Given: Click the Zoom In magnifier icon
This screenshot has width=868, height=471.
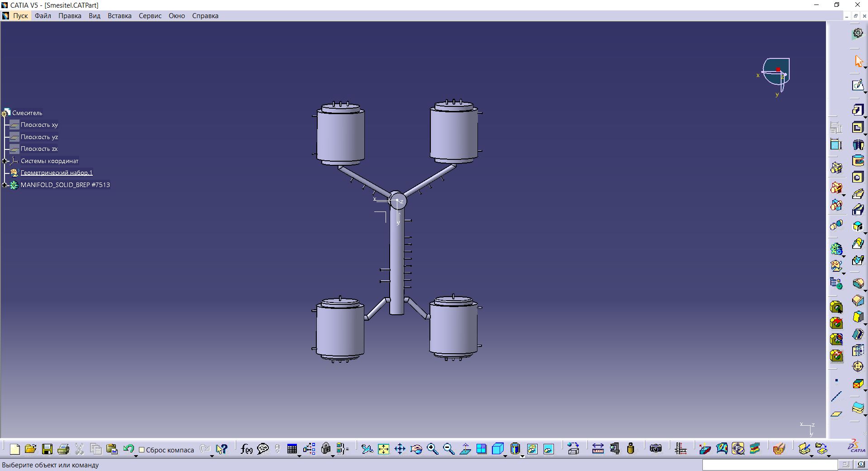Looking at the screenshot, I should tap(432, 449).
